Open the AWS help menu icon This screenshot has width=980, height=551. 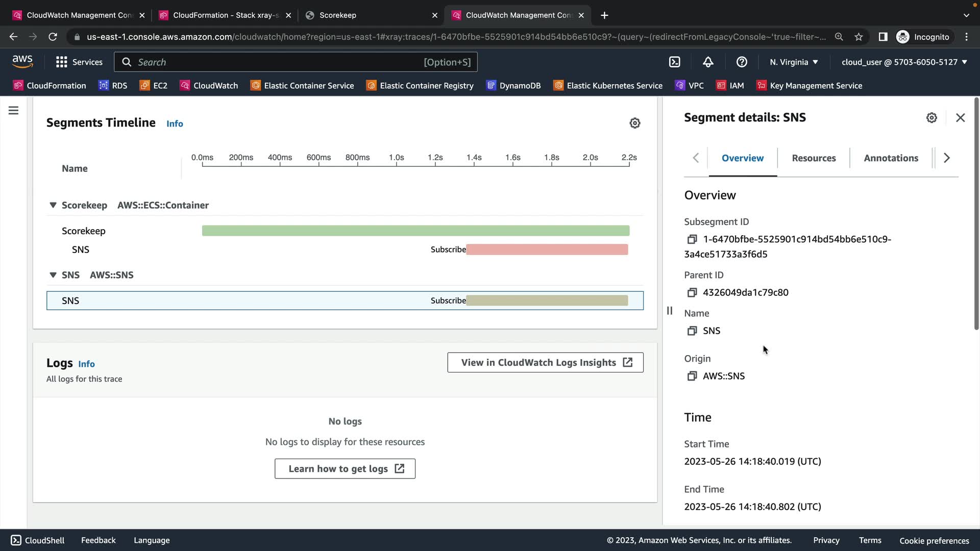pos(742,62)
